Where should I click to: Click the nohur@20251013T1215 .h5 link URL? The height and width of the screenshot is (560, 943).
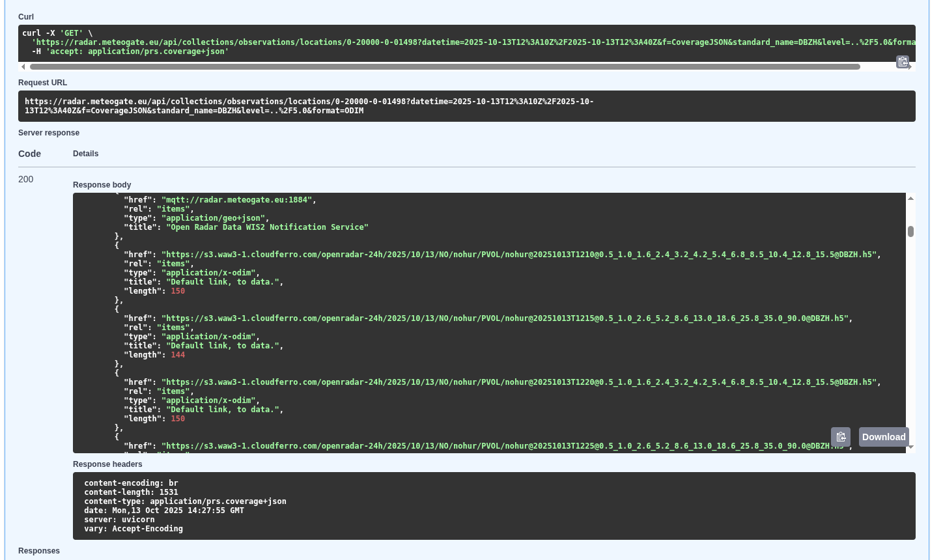[505, 318]
